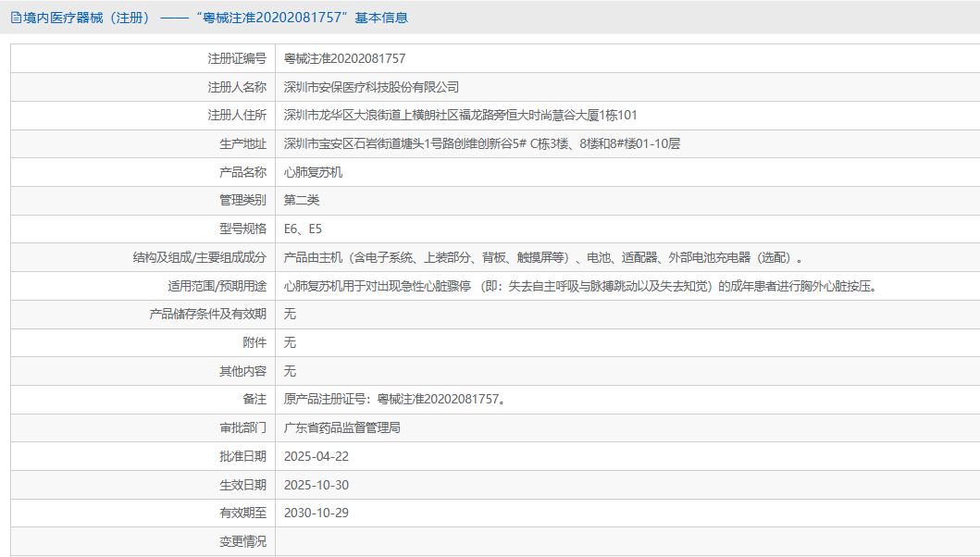
Task: Select the expiry date 2030-10-29
Action: [x=316, y=513]
